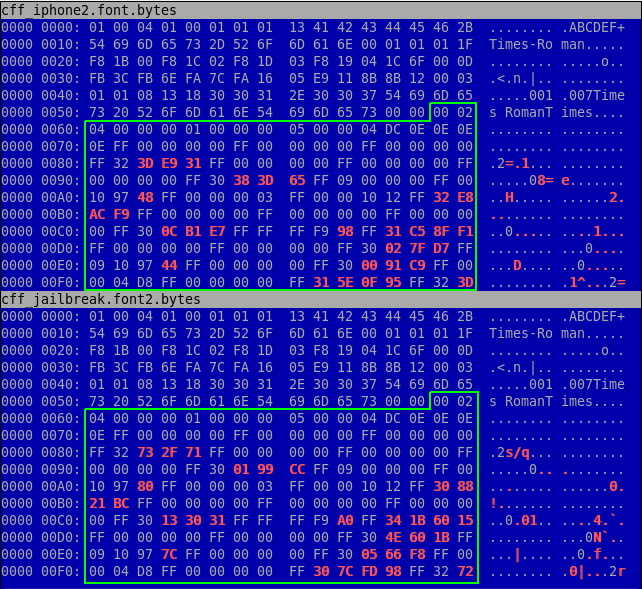Viewport: 642px width, 589px height.
Task: Select red bytes 4E 60 1B in bottom pane
Action: point(427,535)
